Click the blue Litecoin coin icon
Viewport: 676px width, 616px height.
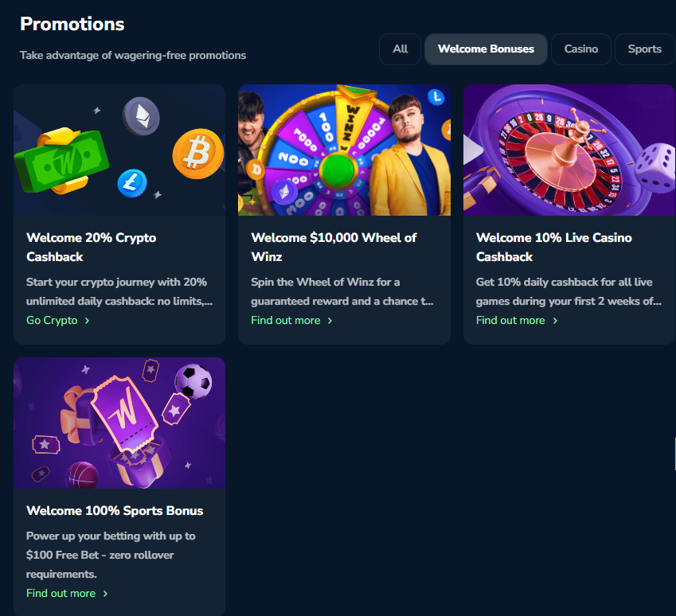131,183
